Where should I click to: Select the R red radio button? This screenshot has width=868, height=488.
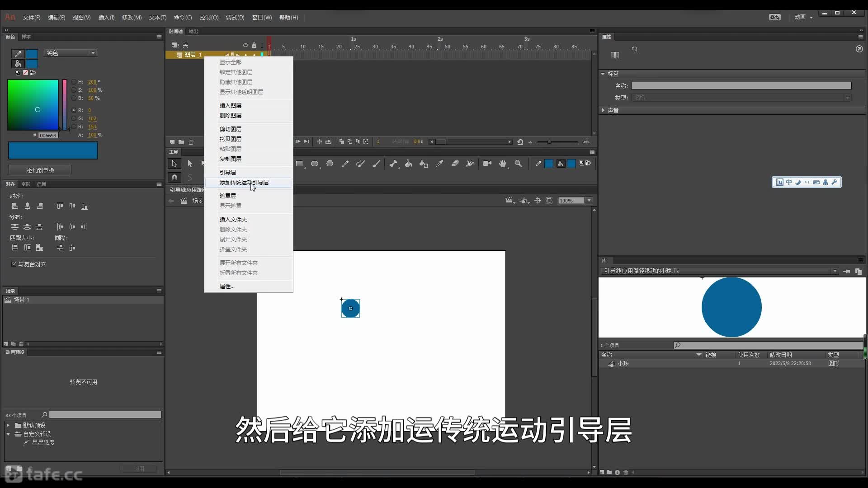74,110
